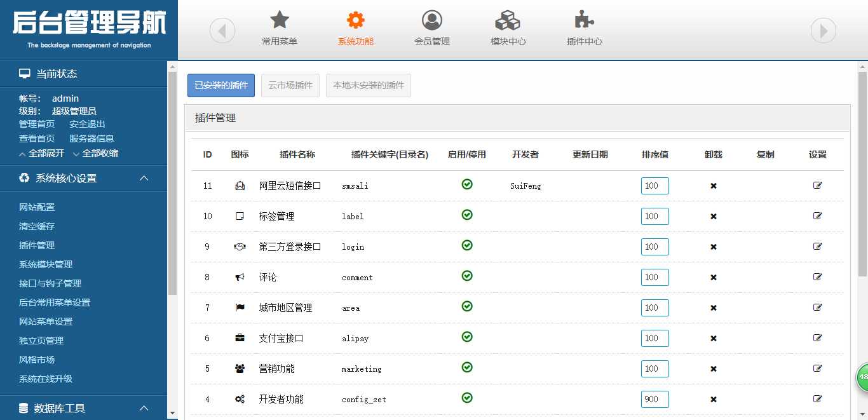This screenshot has height=420, width=868.
Task: Open 网站菜单设置 in sidebar
Action: click(46, 322)
